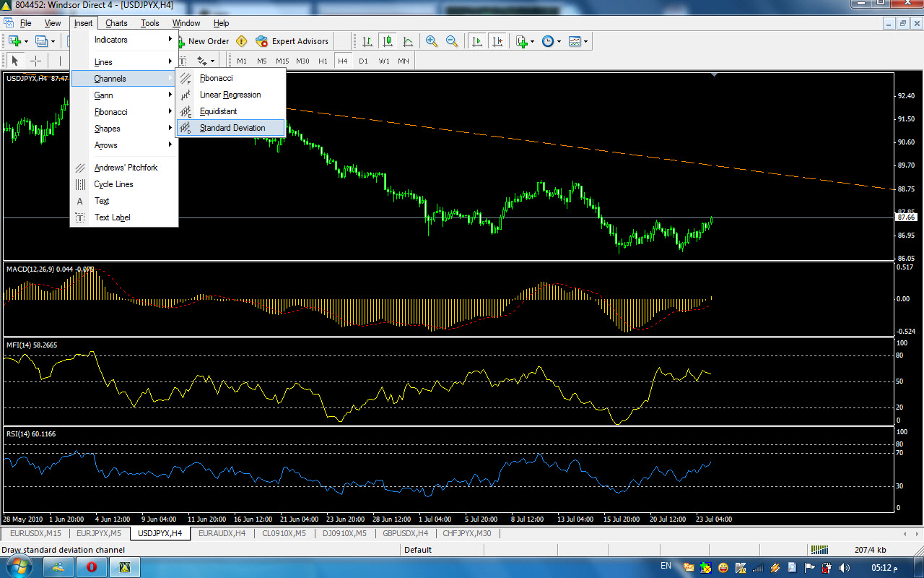Zoom in on the chart
Screen dimensions: 924x578
tap(432, 41)
